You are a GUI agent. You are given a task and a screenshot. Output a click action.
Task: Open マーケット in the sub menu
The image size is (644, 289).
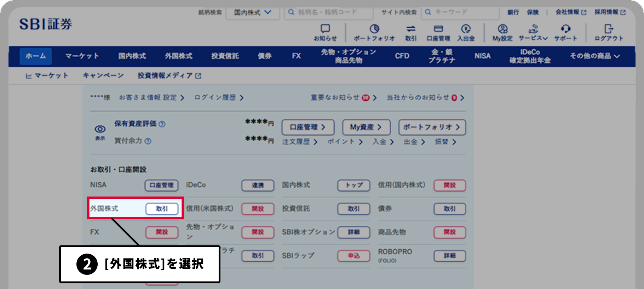47,75
